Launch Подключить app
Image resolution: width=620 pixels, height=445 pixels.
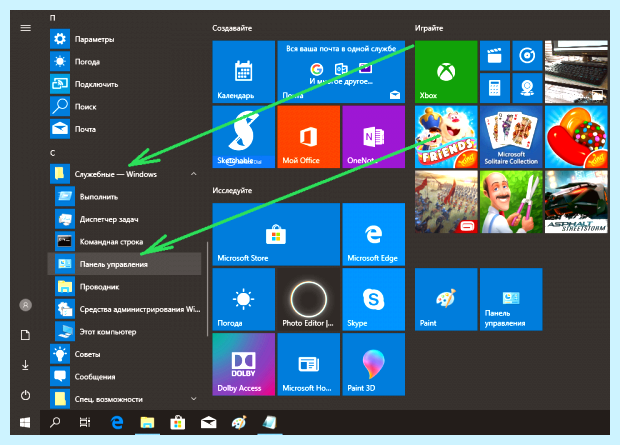[x=125, y=84]
